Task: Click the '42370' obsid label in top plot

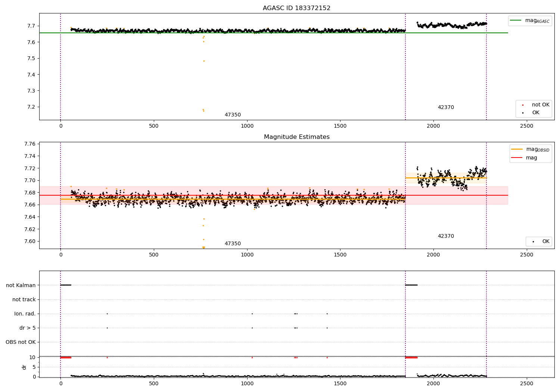Action: [446, 108]
